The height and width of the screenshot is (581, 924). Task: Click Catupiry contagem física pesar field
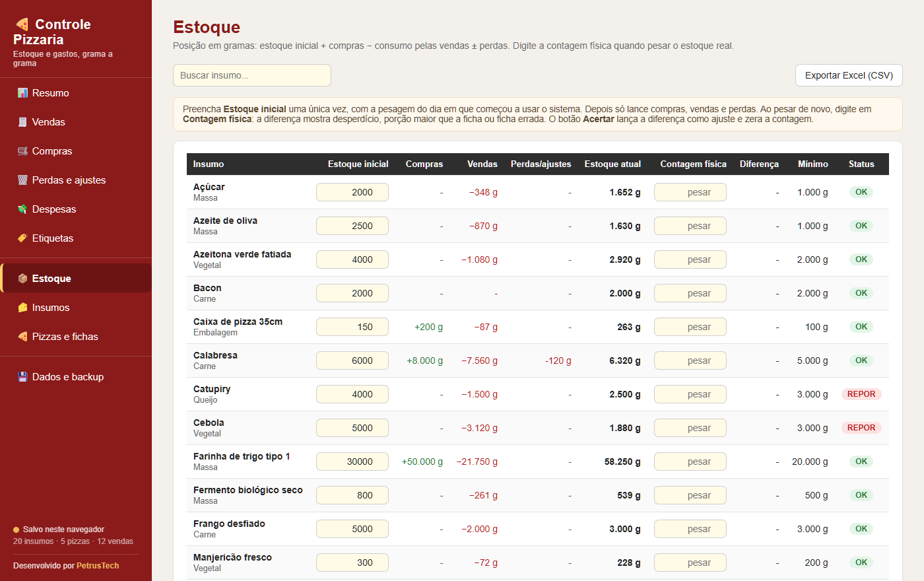[690, 394]
